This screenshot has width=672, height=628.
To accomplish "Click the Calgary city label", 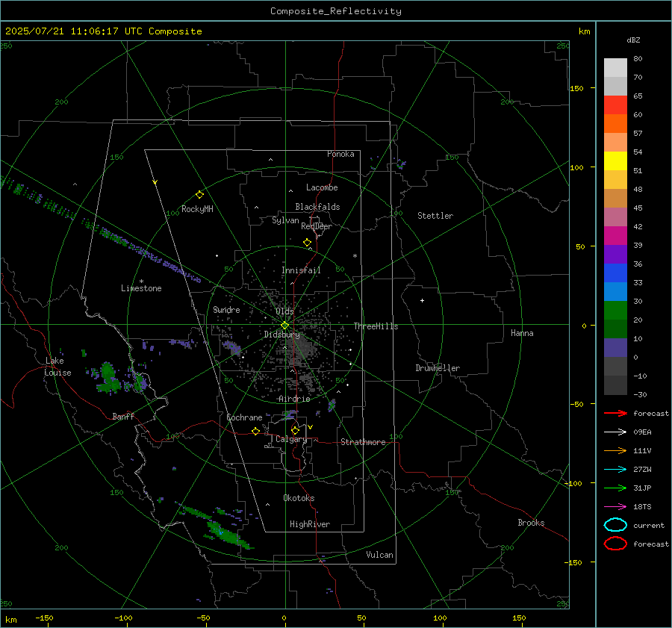I will tap(291, 439).
